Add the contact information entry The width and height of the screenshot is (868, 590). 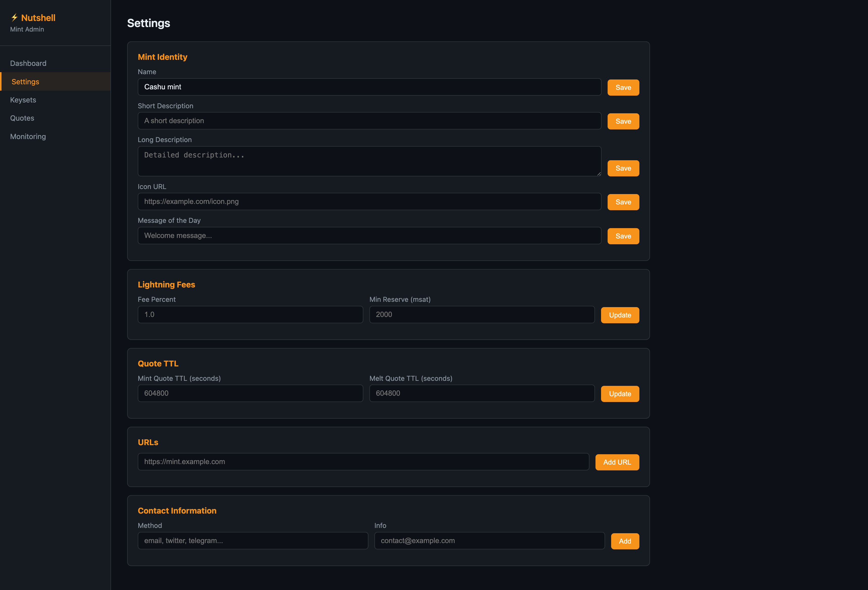(x=625, y=541)
